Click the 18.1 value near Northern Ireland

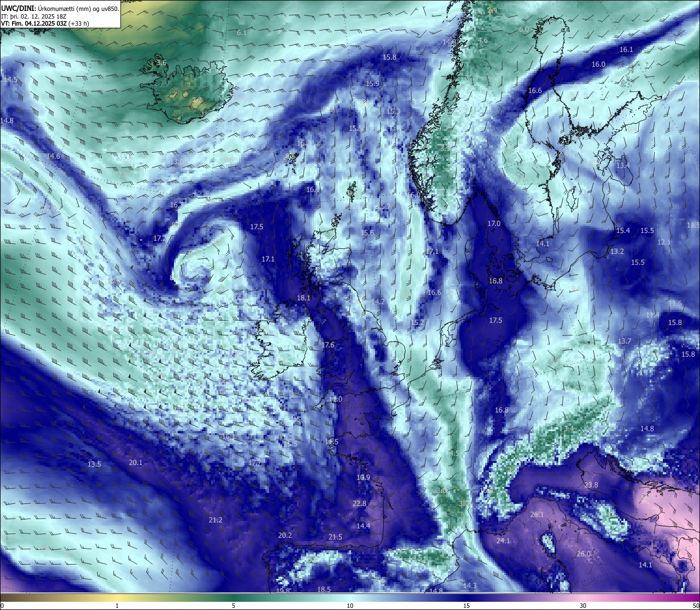coord(304,298)
